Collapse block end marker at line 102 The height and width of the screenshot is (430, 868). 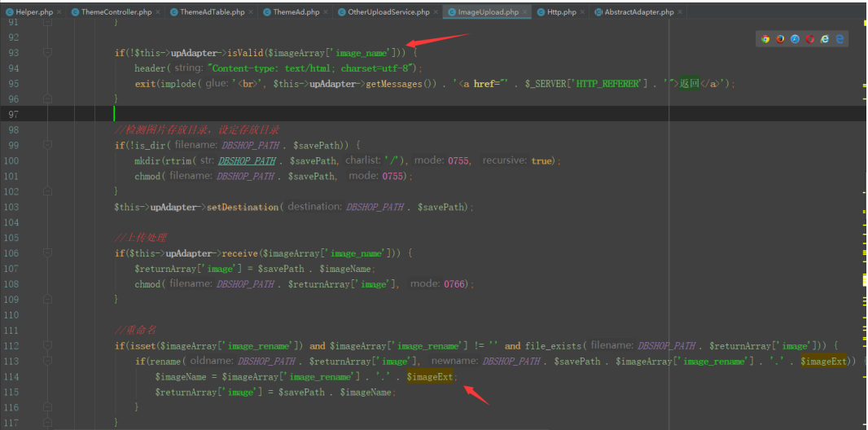coord(47,191)
